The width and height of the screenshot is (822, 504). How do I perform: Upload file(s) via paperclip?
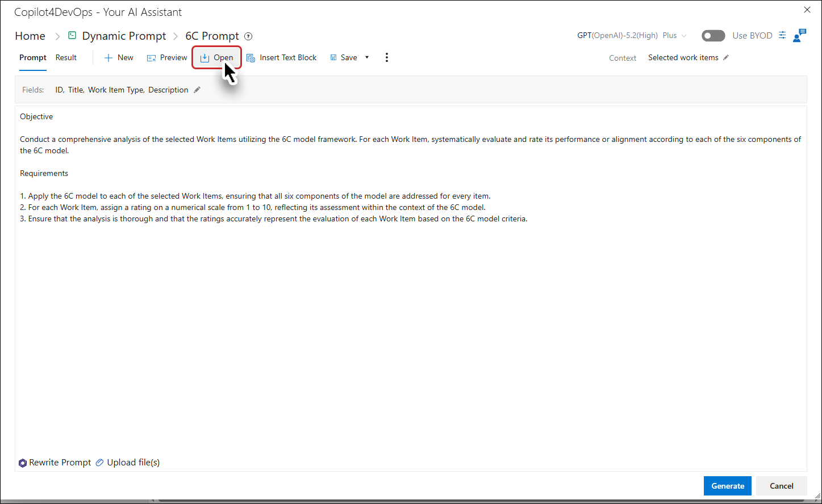[99, 463]
